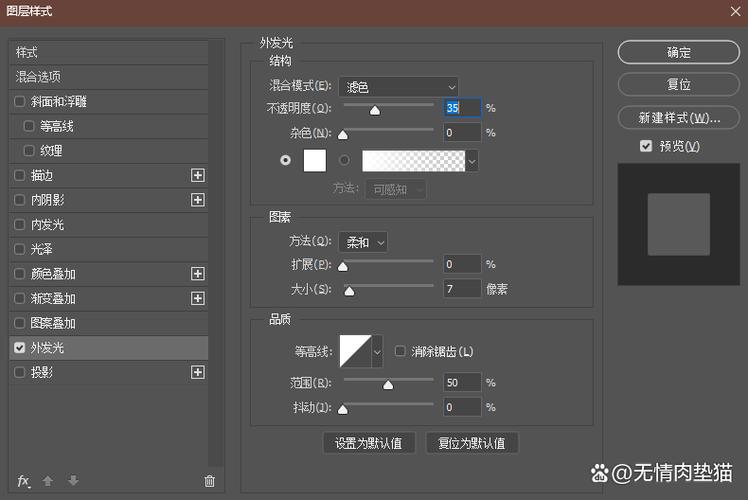Open 混合选项 settings

tap(109, 77)
